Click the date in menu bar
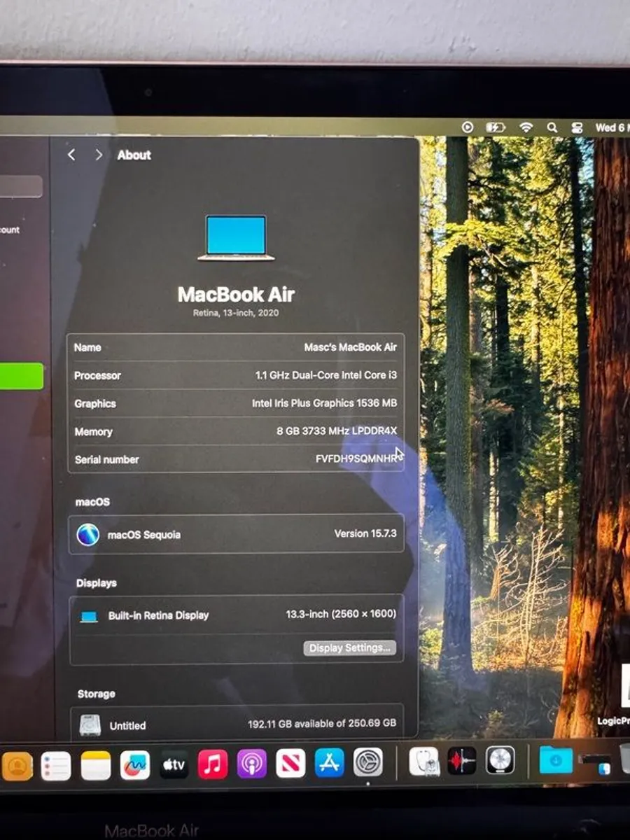 pyautogui.click(x=612, y=127)
